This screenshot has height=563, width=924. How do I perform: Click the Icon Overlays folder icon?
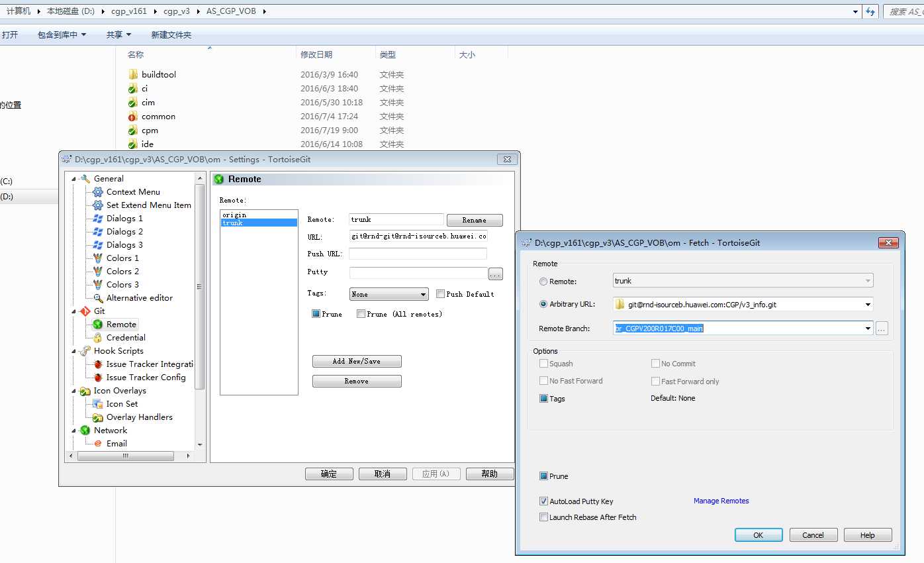point(85,391)
